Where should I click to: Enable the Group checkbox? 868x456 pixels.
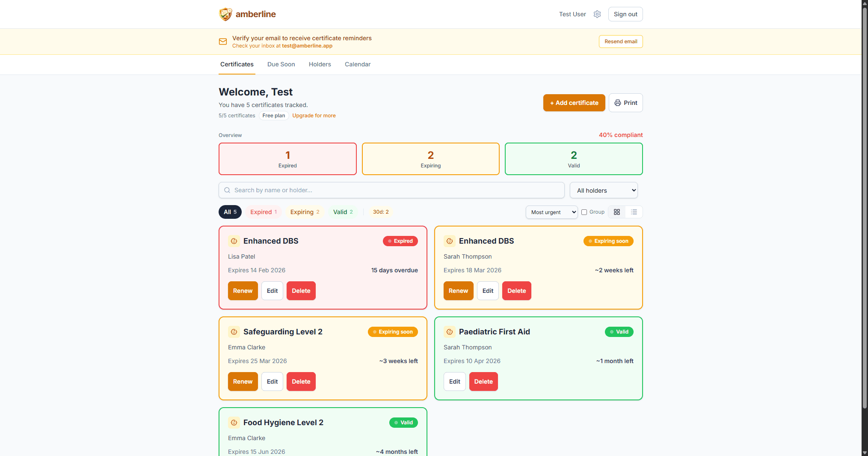click(x=584, y=212)
